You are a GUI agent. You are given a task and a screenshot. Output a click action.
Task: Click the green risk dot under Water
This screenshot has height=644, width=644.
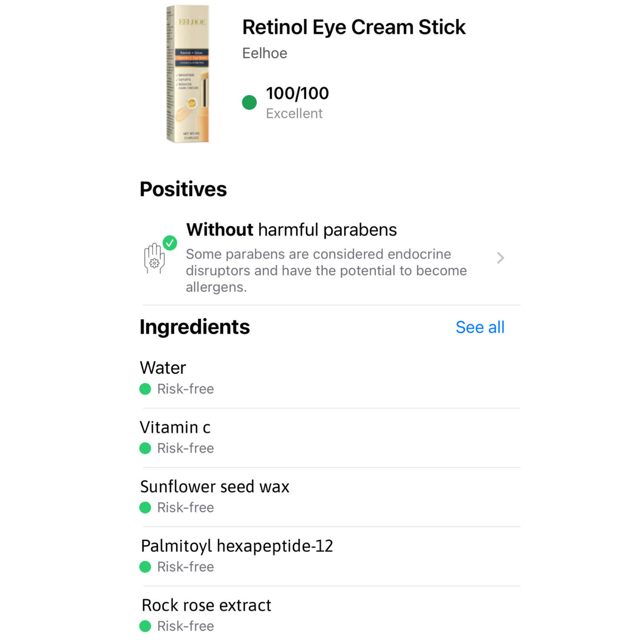(x=145, y=389)
